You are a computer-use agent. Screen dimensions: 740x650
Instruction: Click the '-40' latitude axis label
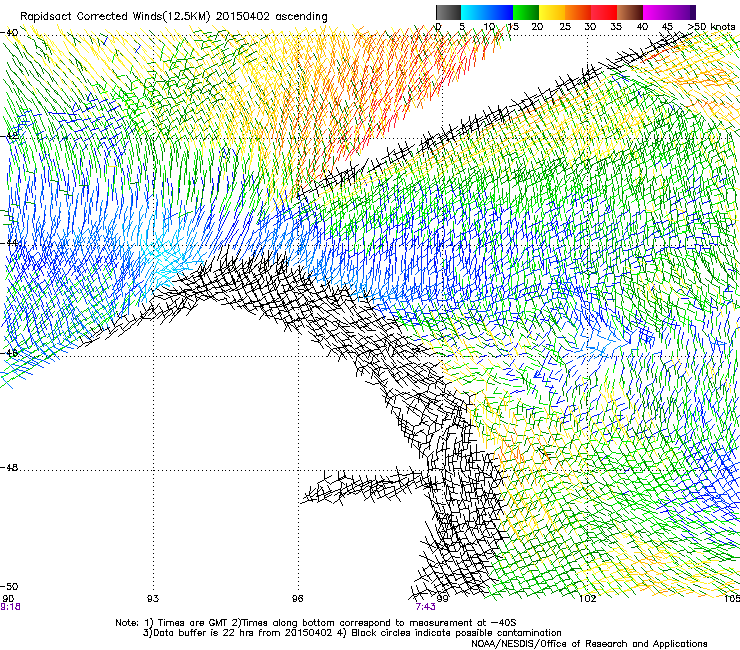pos(9,33)
